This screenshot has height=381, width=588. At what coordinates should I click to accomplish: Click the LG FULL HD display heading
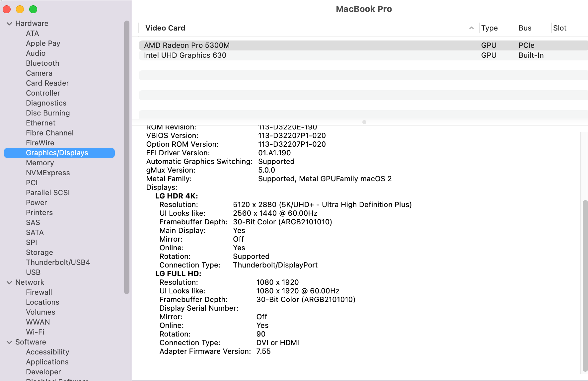[x=178, y=274]
